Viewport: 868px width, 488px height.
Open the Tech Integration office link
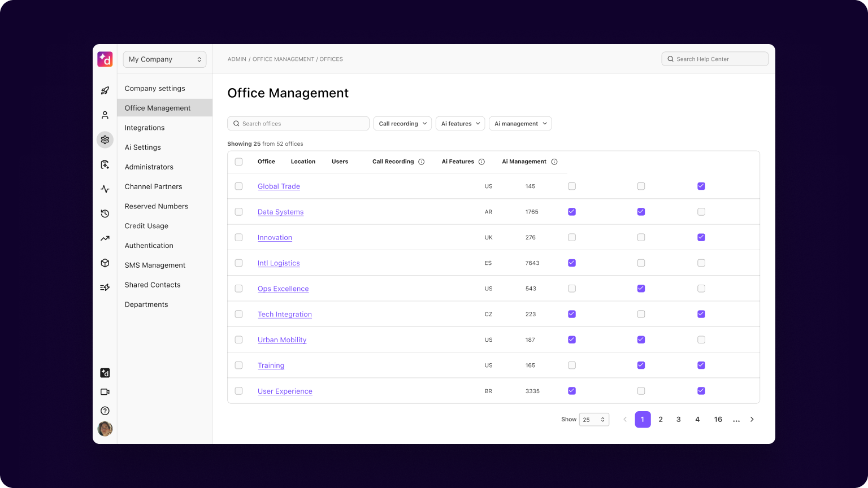(285, 314)
